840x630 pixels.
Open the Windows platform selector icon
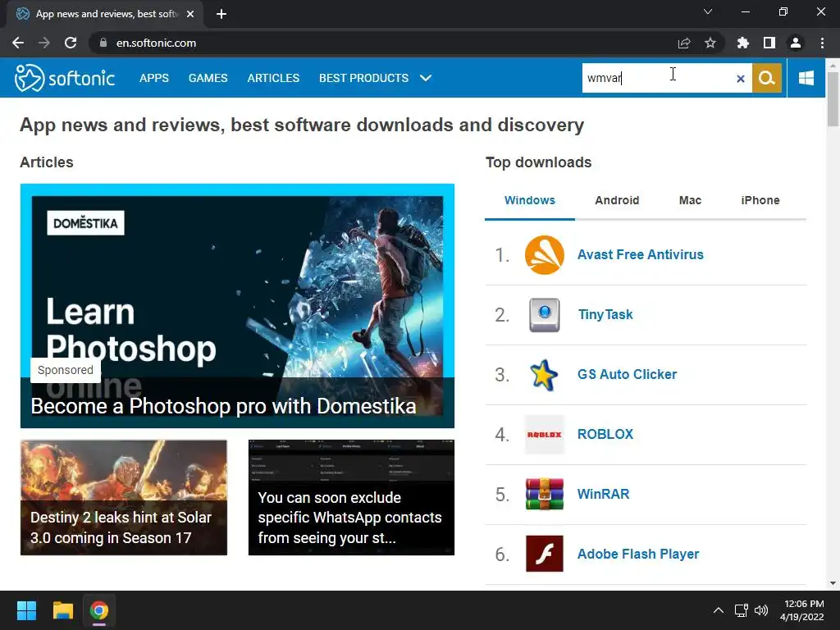click(806, 78)
